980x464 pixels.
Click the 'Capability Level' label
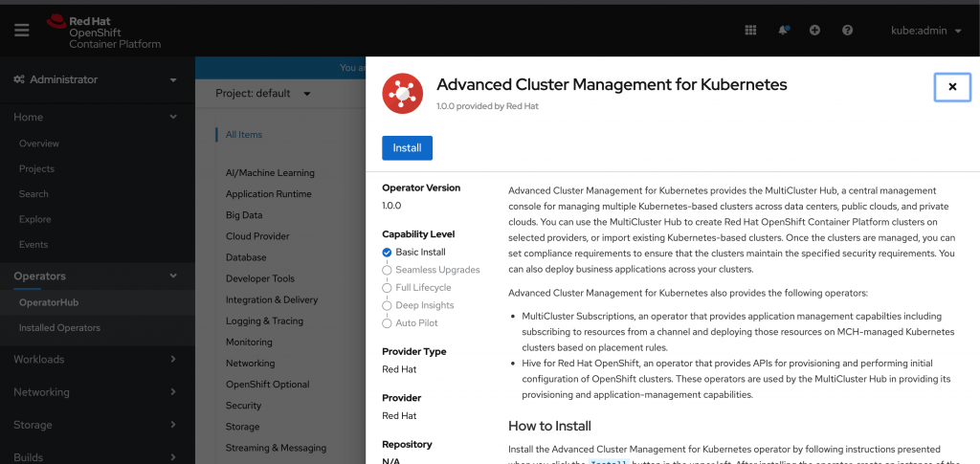click(418, 234)
